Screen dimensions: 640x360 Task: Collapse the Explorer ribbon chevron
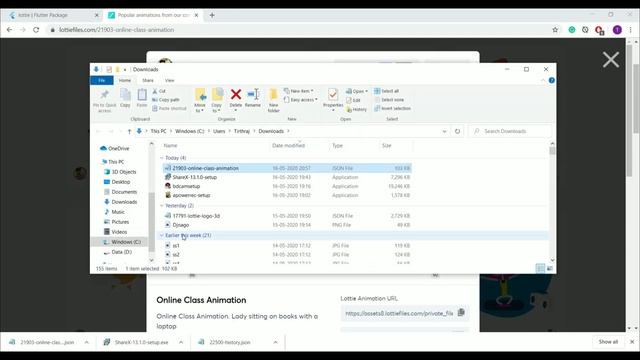(542, 80)
